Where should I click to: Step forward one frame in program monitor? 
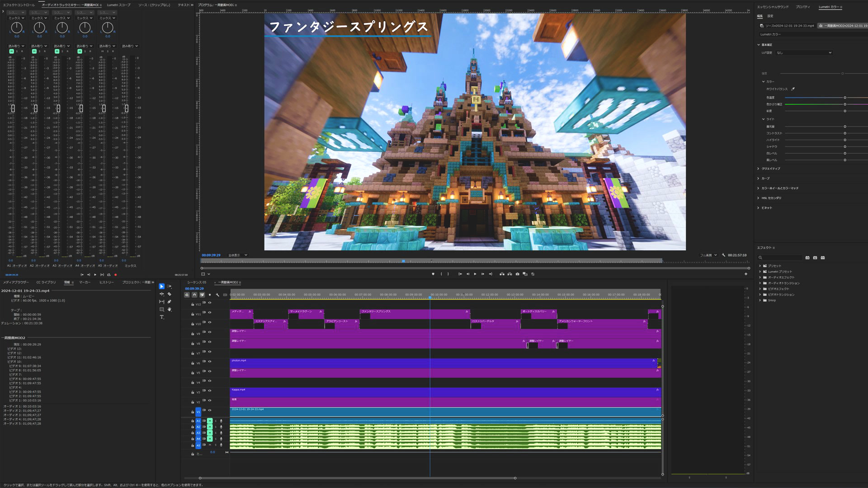point(483,274)
